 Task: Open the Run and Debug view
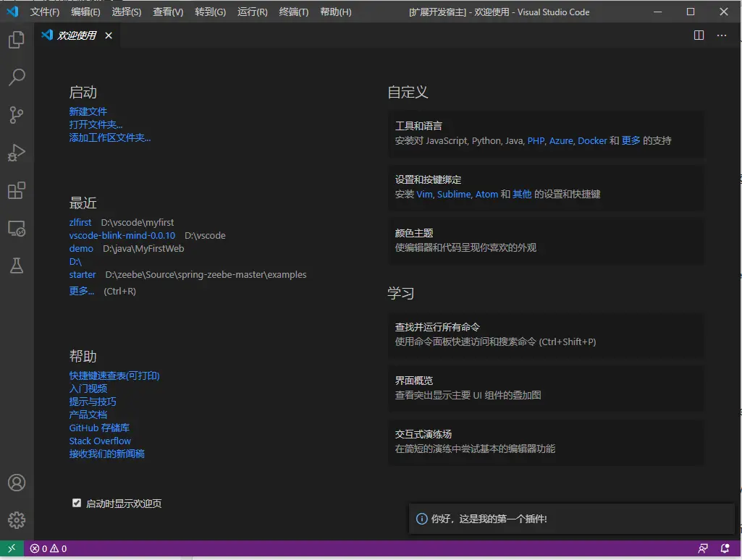pyautogui.click(x=16, y=153)
